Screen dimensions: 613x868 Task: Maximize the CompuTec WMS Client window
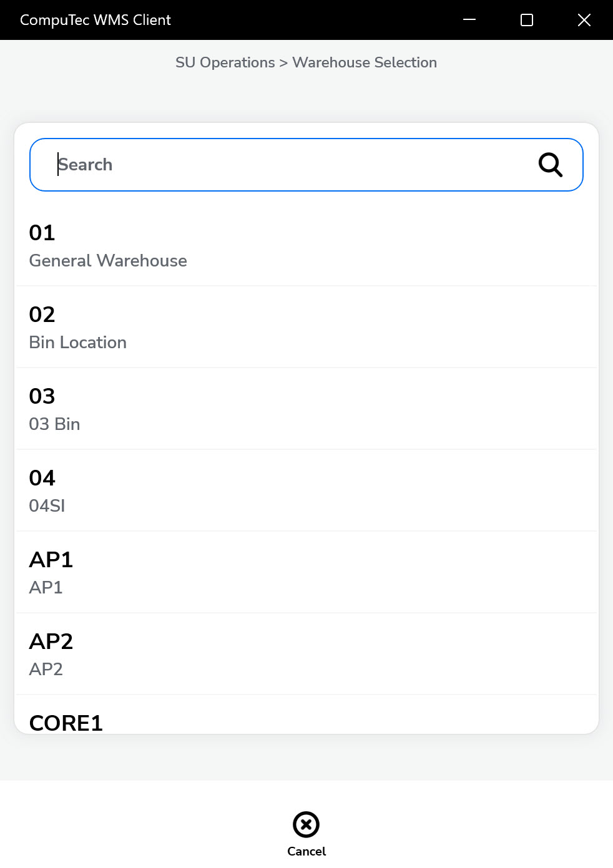[527, 20]
